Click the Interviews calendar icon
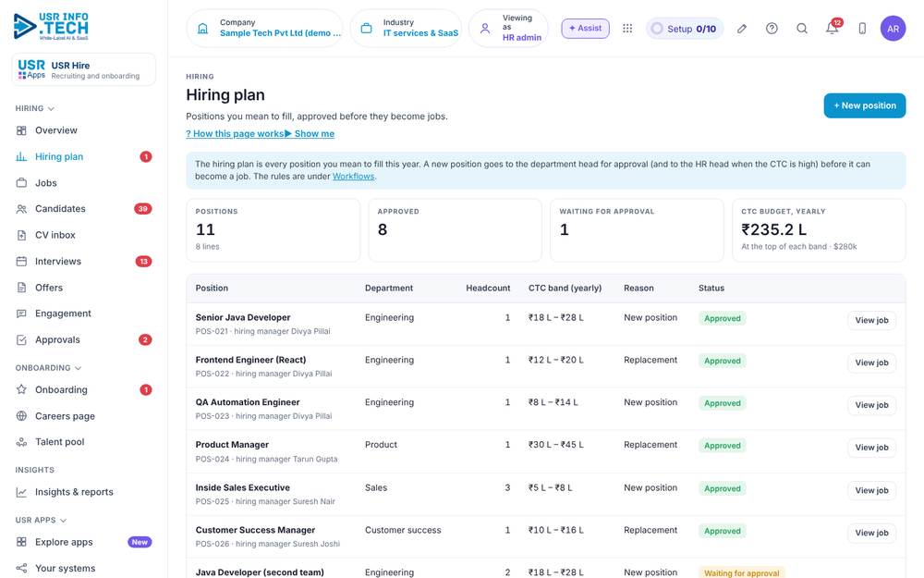Image resolution: width=924 pixels, height=578 pixels. 21,262
